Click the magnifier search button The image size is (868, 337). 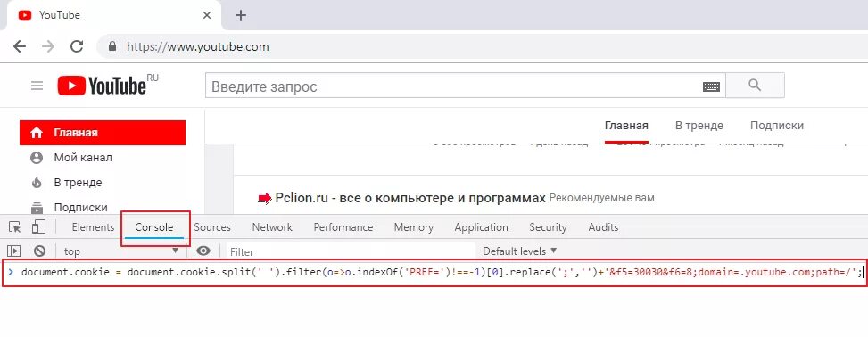[x=755, y=86]
